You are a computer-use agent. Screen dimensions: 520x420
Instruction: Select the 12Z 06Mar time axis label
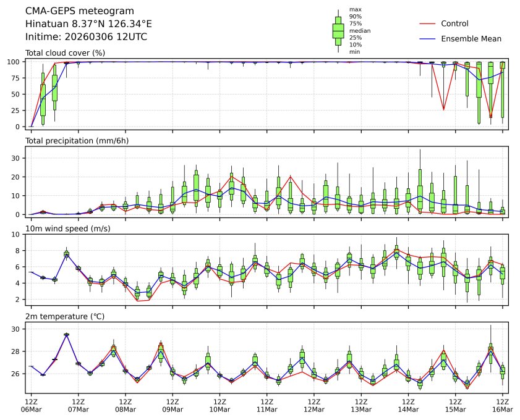pos(32,405)
